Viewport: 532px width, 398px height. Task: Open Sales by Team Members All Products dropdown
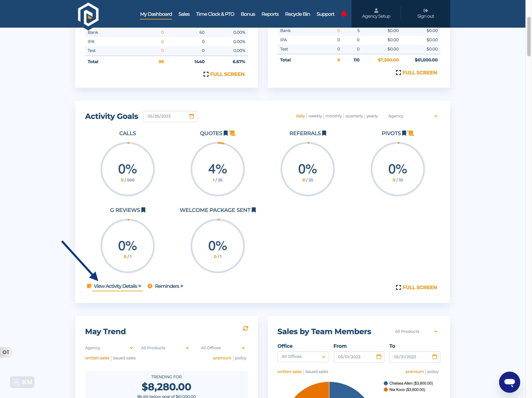point(416,331)
